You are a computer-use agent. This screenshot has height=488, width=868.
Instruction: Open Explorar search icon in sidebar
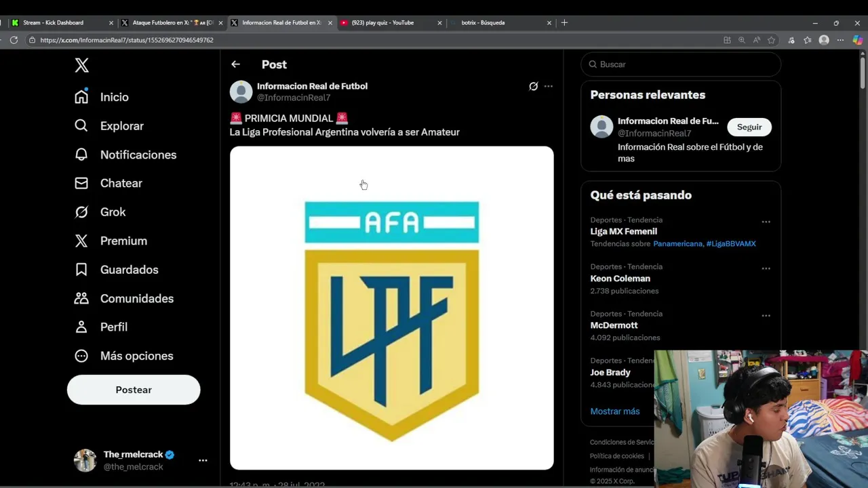(81, 125)
